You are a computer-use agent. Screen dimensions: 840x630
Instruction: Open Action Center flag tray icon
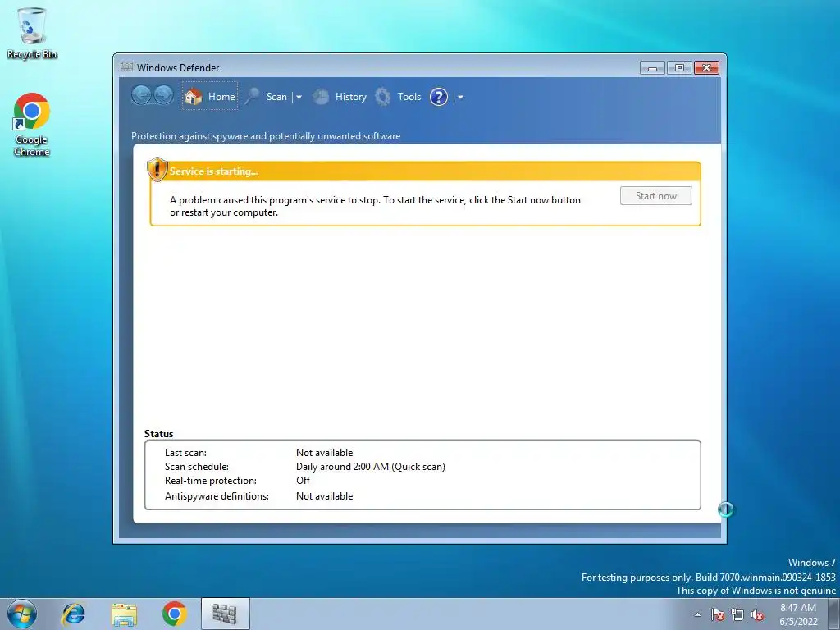717,615
